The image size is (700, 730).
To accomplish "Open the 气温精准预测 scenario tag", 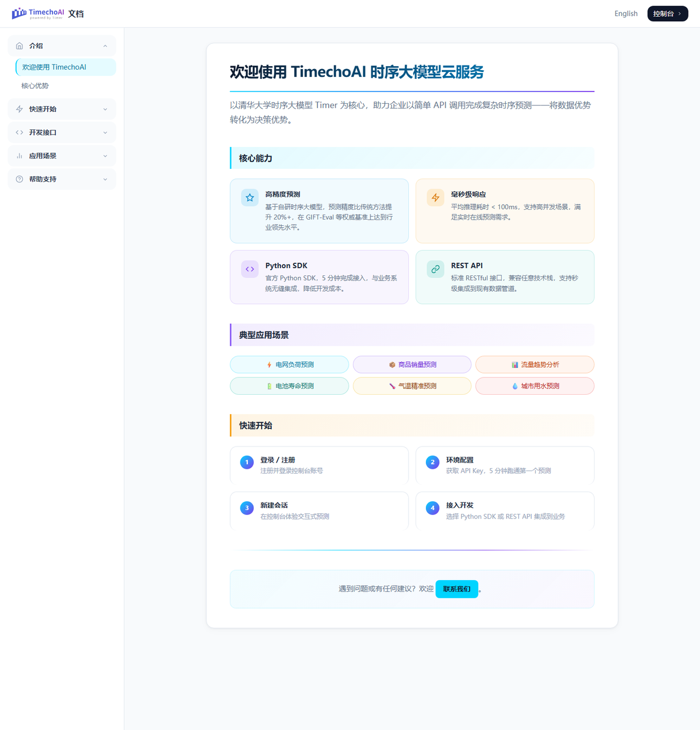I will (412, 386).
